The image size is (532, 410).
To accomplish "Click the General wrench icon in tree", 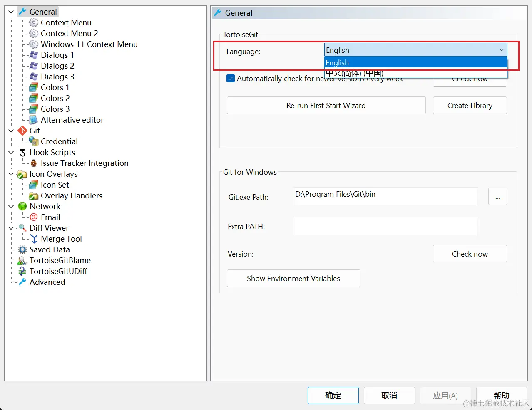I will click(22, 12).
